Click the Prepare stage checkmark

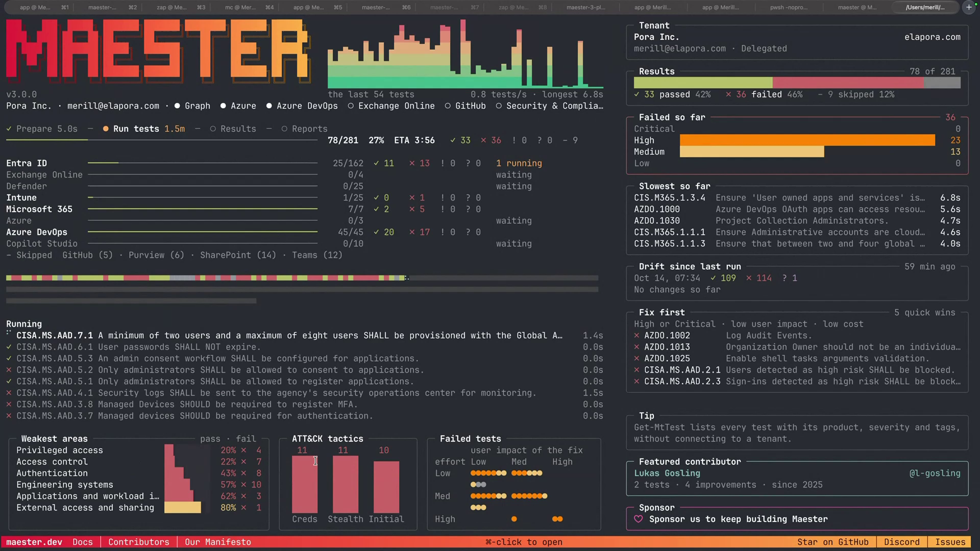coord(9,129)
